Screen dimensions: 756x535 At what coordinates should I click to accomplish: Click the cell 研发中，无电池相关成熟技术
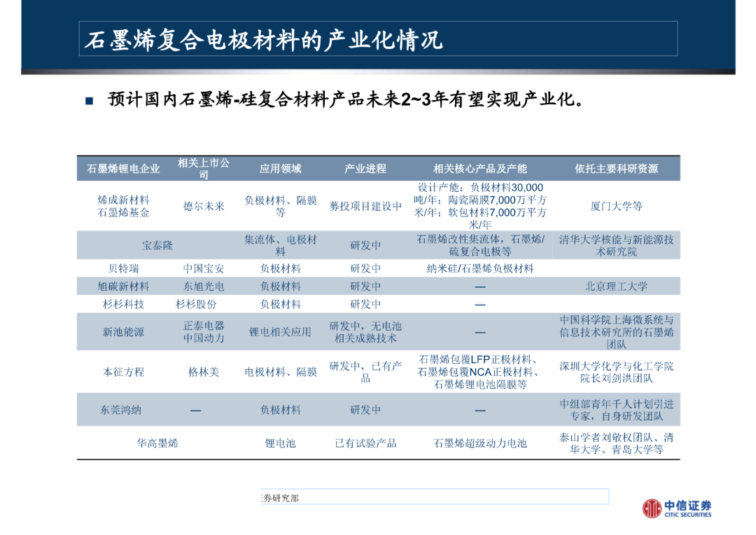pos(365,332)
